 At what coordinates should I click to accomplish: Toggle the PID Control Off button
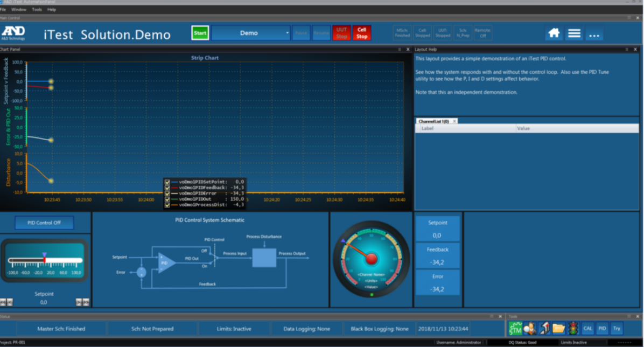tap(44, 223)
